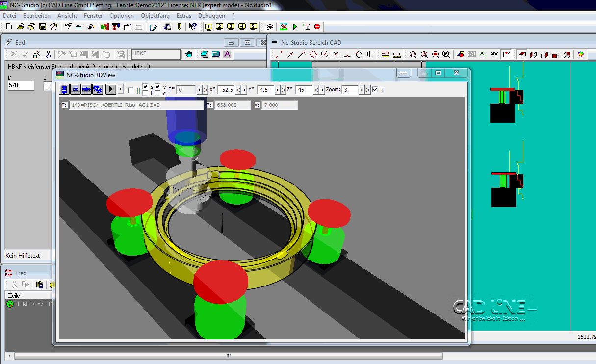Toggle the V checkbox in 3DView toolbar
This screenshot has width=596, height=364.
pos(156,86)
